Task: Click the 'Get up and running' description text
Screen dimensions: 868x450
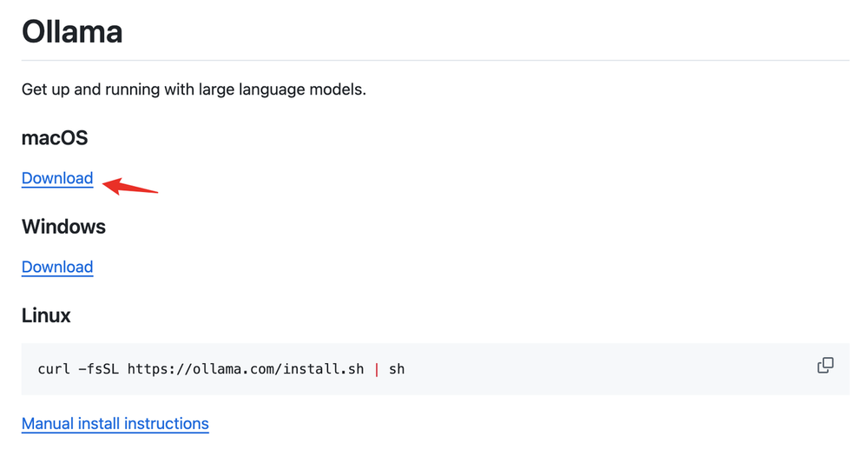Action: 194,90
